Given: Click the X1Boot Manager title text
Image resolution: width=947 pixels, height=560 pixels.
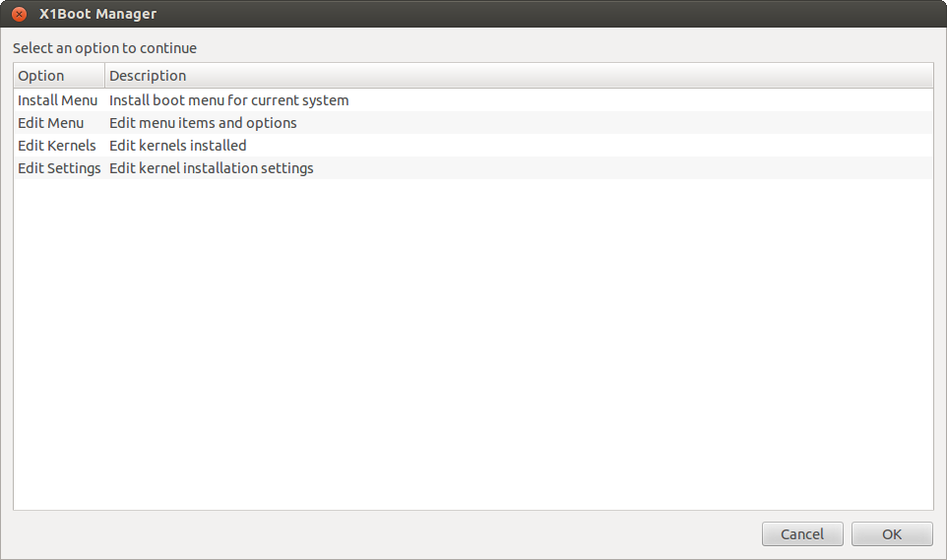Looking at the screenshot, I should [97, 14].
